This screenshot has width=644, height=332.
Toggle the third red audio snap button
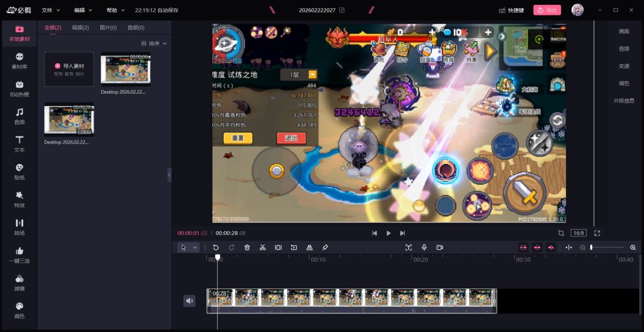pos(551,247)
